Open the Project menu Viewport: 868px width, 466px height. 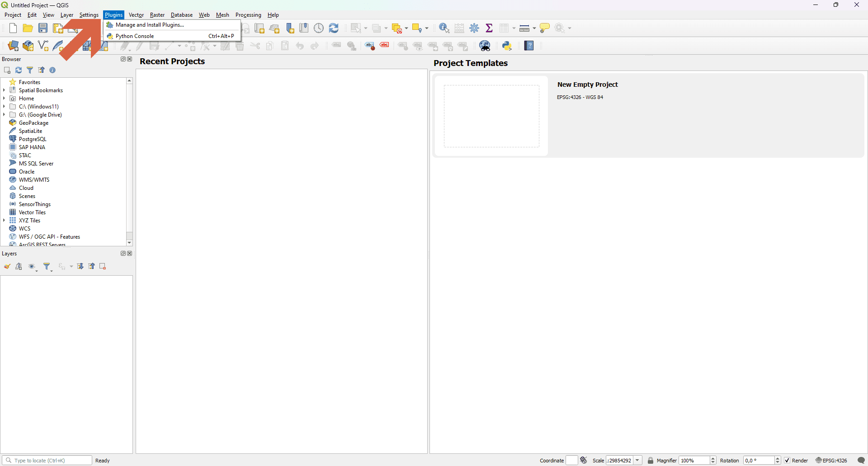coord(13,15)
